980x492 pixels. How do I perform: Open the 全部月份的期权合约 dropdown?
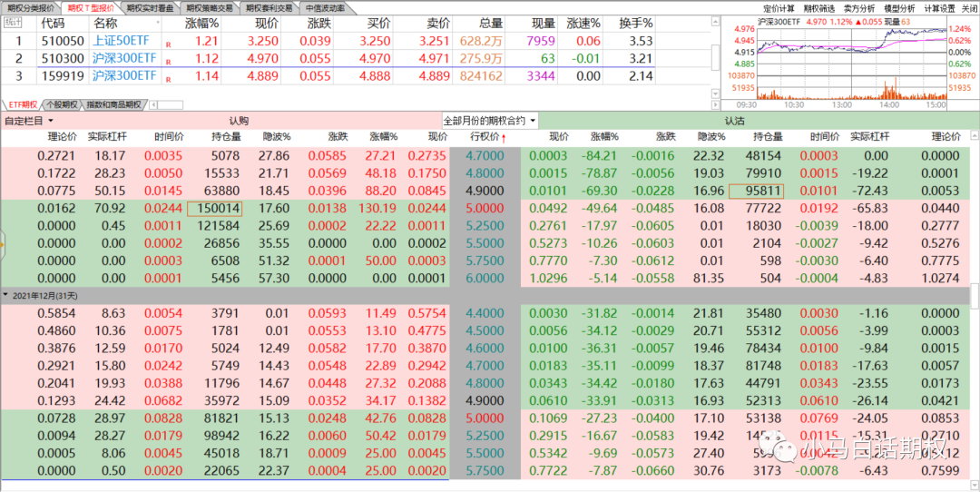click(489, 120)
